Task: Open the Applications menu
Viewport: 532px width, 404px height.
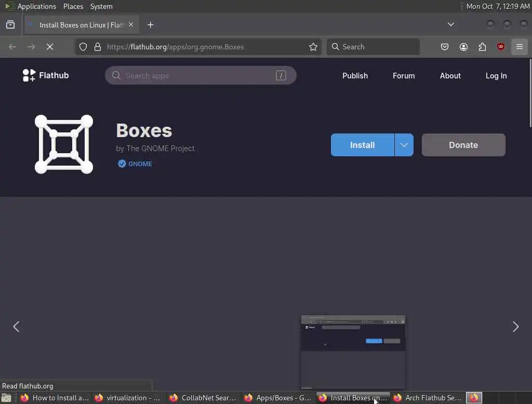Action: coord(37,6)
